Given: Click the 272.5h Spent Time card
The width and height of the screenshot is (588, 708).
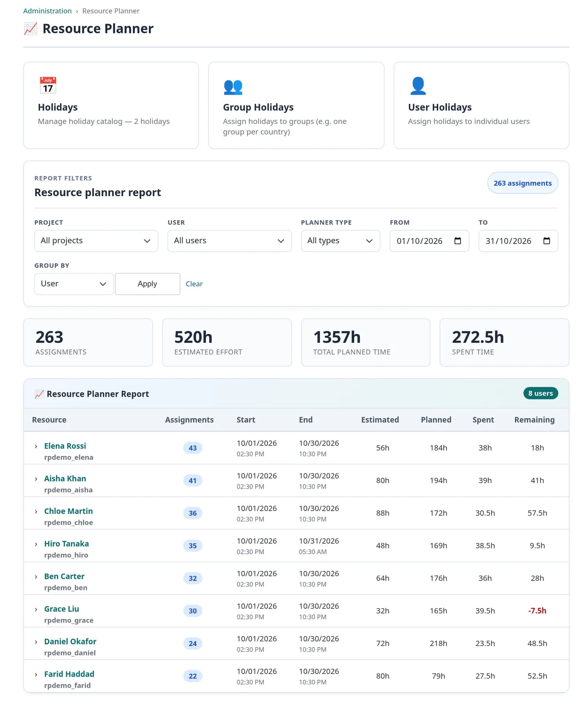Looking at the screenshot, I should click(x=504, y=342).
